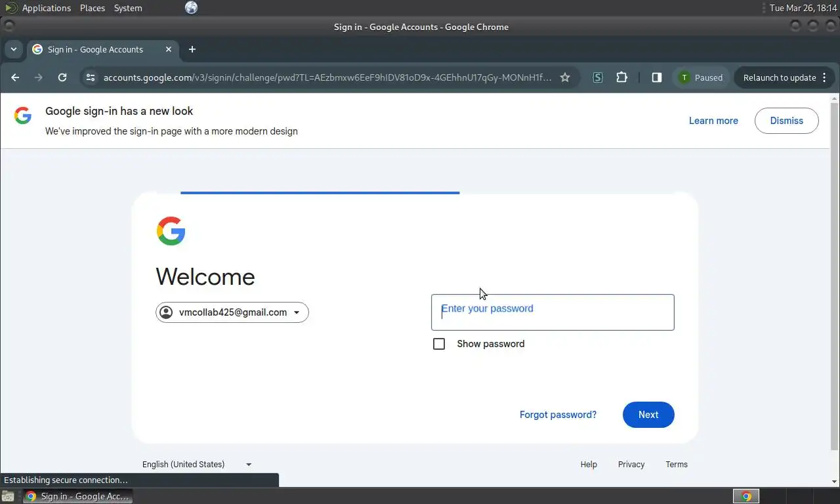Click the browser Forward arrow
The height and width of the screenshot is (504, 840).
coord(39,77)
